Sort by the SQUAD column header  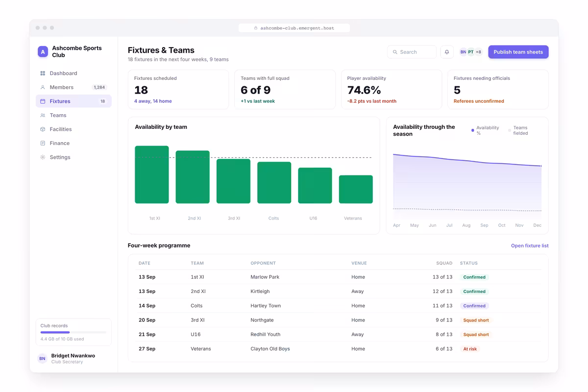pos(444,263)
